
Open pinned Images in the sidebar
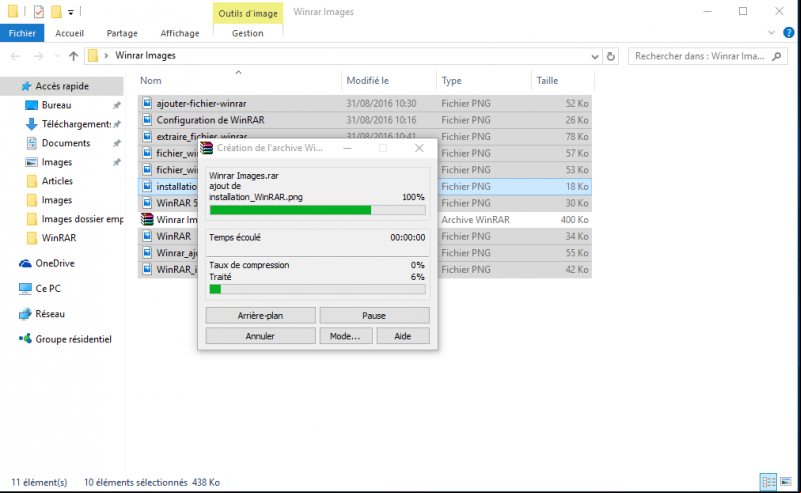pos(57,162)
